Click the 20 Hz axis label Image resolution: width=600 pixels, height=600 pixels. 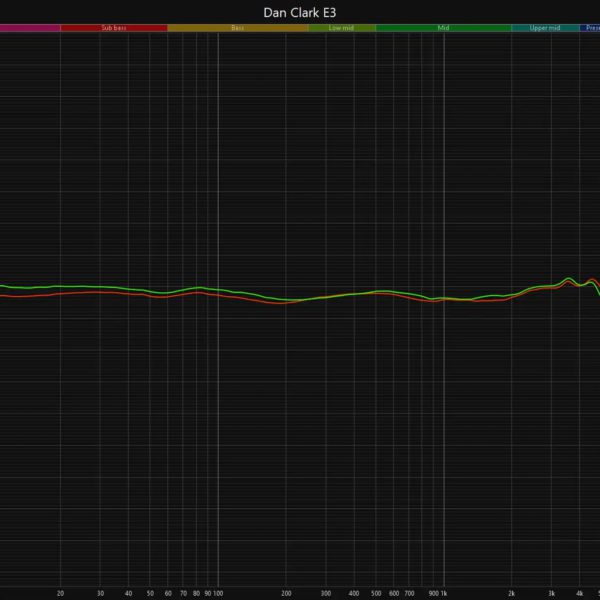coord(60,593)
